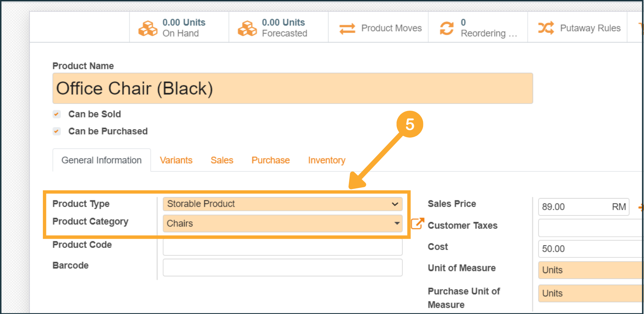The image size is (644, 314).
Task: Open the Product Category external link icon
Action: tap(417, 224)
